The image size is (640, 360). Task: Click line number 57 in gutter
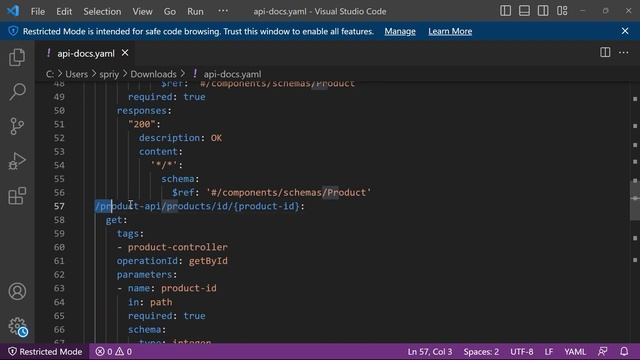point(59,206)
